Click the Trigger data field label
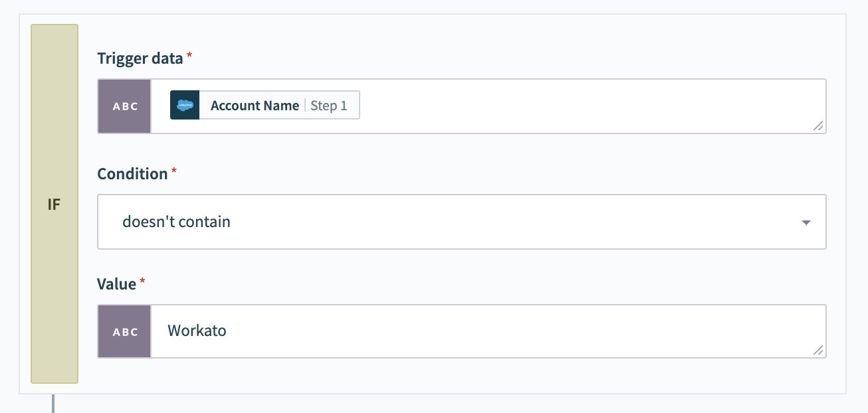The image size is (868, 413). tap(140, 58)
